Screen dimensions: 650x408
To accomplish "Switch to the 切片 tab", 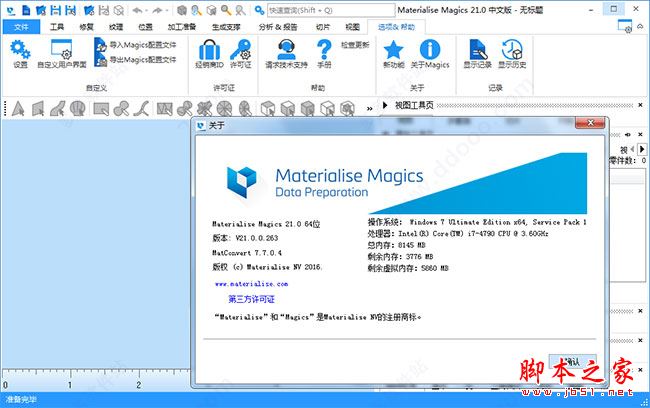I will [323, 27].
